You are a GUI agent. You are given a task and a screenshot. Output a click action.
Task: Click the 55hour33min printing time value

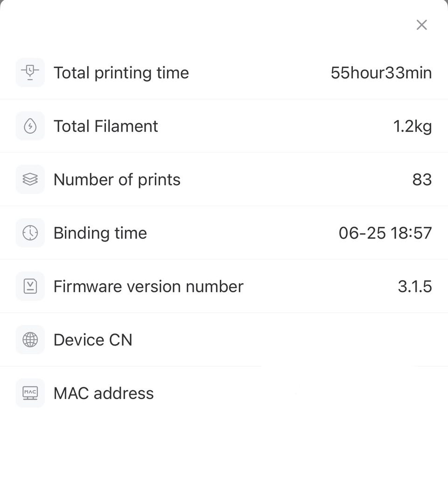click(381, 73)
